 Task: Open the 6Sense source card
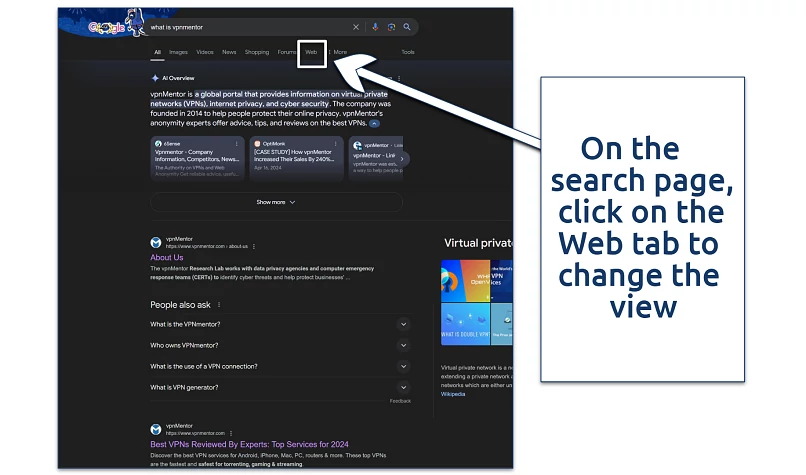(x=197, y=158)
